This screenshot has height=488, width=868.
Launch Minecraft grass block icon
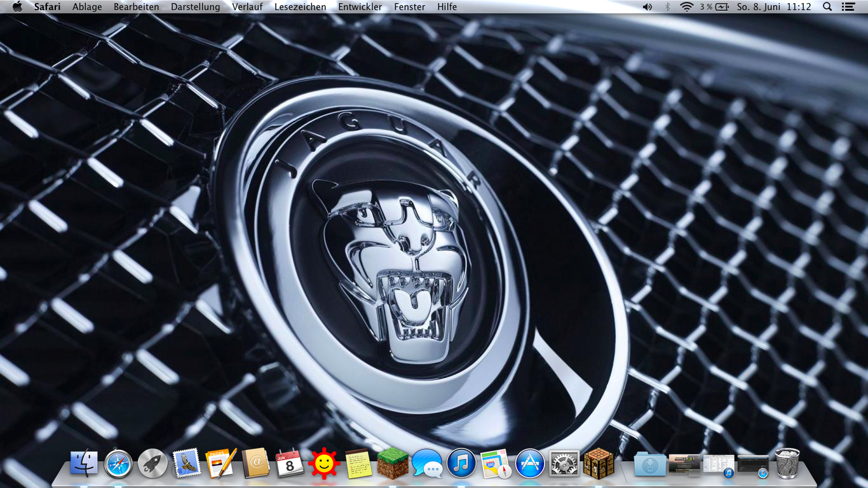coord(393,463)
